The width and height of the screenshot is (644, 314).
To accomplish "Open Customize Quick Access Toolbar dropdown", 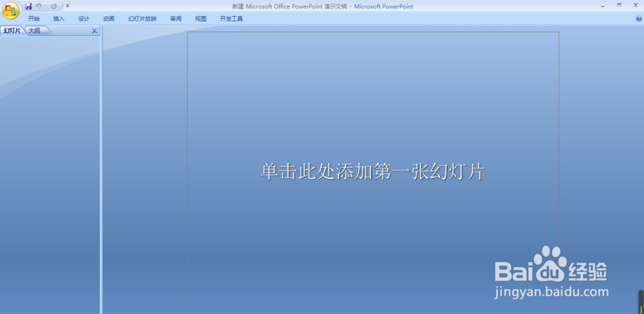I will 68,6.
